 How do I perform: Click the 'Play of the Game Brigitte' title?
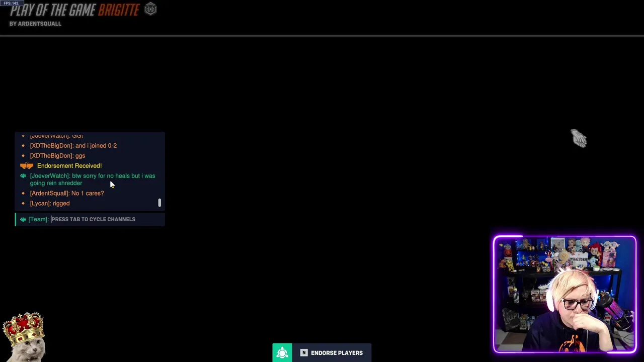75,10
